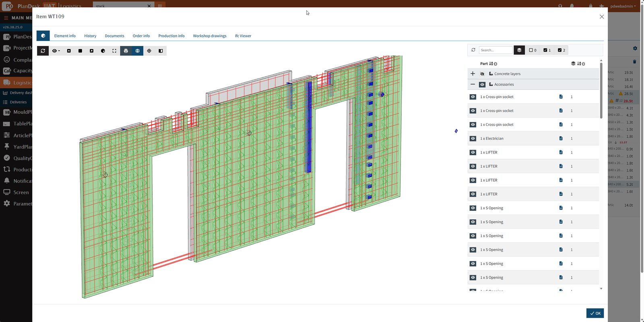Click the crosshair target icon
644x322 pixels.
(x=149, y=51)
